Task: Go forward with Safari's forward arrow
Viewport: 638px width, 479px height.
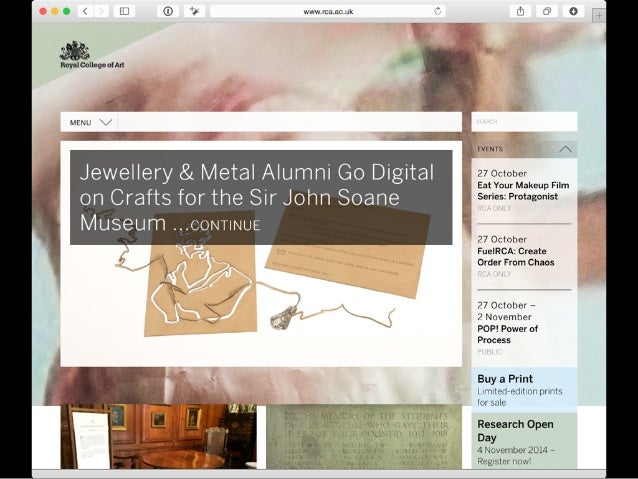Action: pos(101,11)
